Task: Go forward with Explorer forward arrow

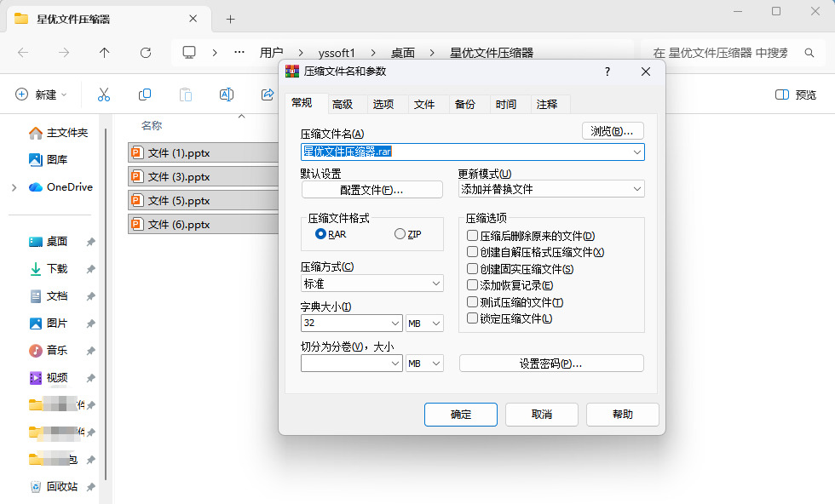Action: [x=64, y=53]
